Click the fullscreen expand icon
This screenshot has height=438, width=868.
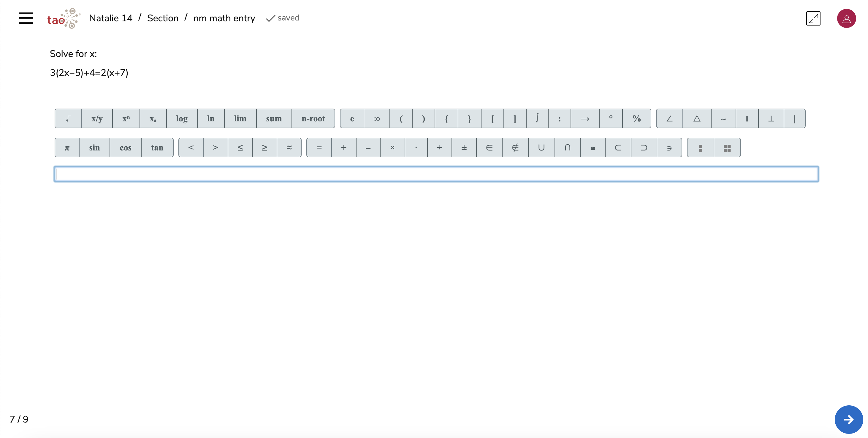click(813, 18)
